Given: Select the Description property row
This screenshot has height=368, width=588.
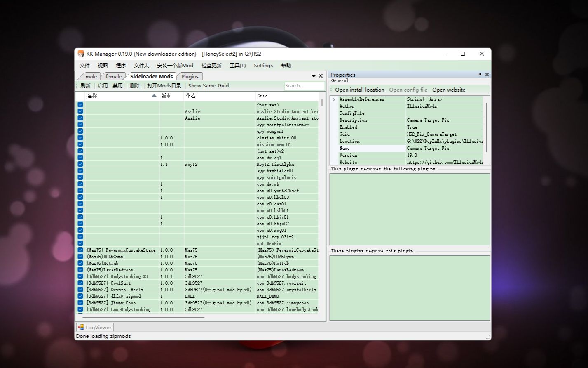Looking at the screenshot, I should pos(410,120).
